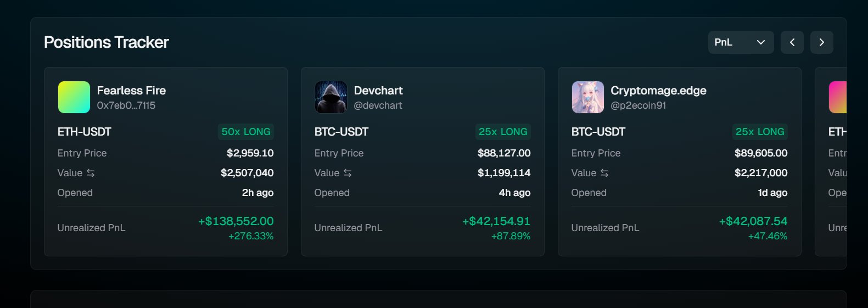Click wallet address 0x7eb0...7115
Screen dimensions: 868x308
[126, 105]
